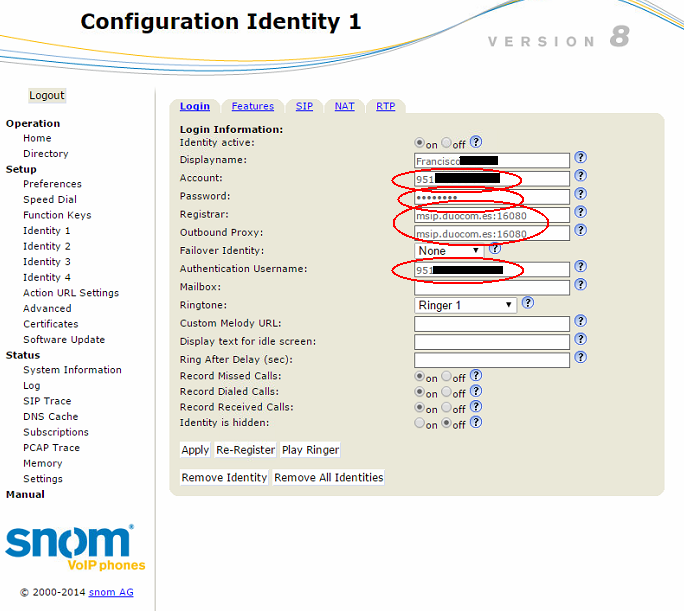Open the Ringtone dropdown
Viewport: 684px width, 611px height.
click(465, 305)
